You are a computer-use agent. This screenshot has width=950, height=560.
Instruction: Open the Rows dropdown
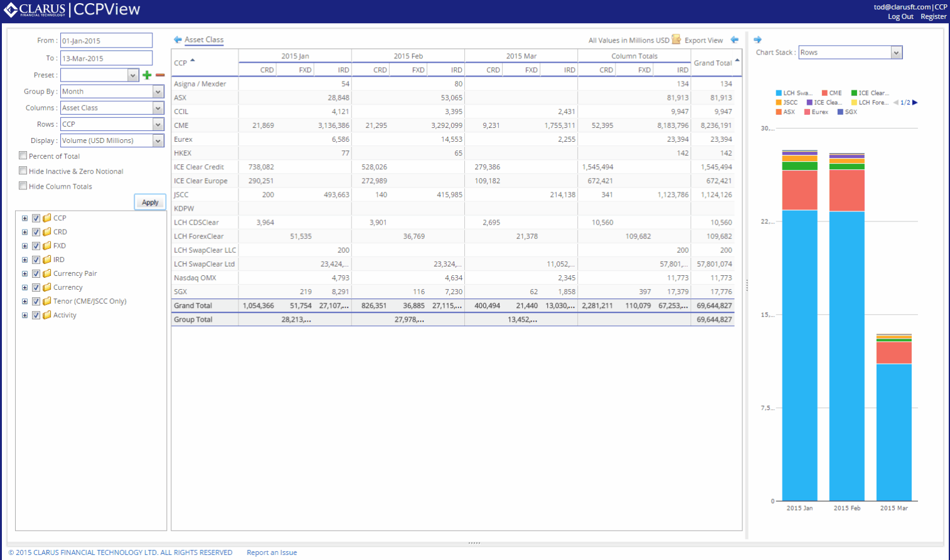(158, 124)
